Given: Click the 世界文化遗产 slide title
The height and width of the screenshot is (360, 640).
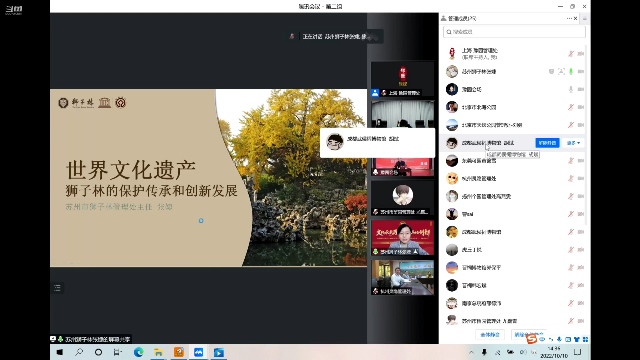Looking at the screenshot, I should tap(131, 170).
